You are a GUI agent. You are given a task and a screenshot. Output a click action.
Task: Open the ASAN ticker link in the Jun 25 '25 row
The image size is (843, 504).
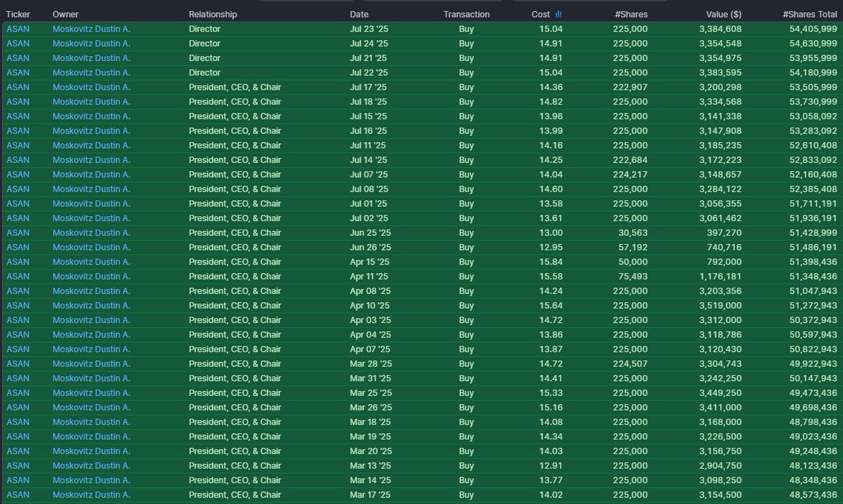18,233
